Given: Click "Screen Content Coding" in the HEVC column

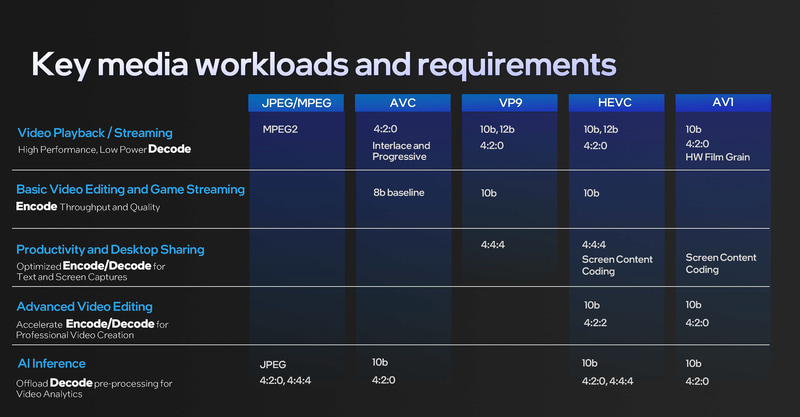Looking at the screenshot, I should pyautogui.click(x=617, y=265).
